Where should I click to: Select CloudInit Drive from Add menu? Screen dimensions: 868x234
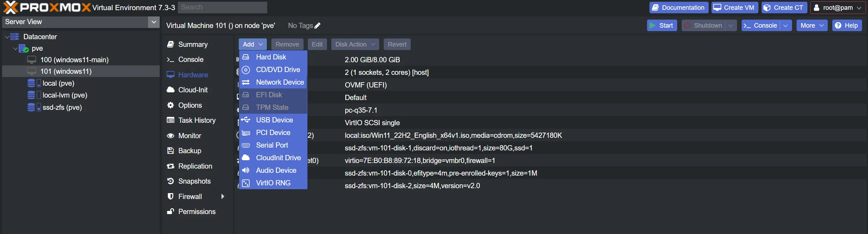pos(273,158)
